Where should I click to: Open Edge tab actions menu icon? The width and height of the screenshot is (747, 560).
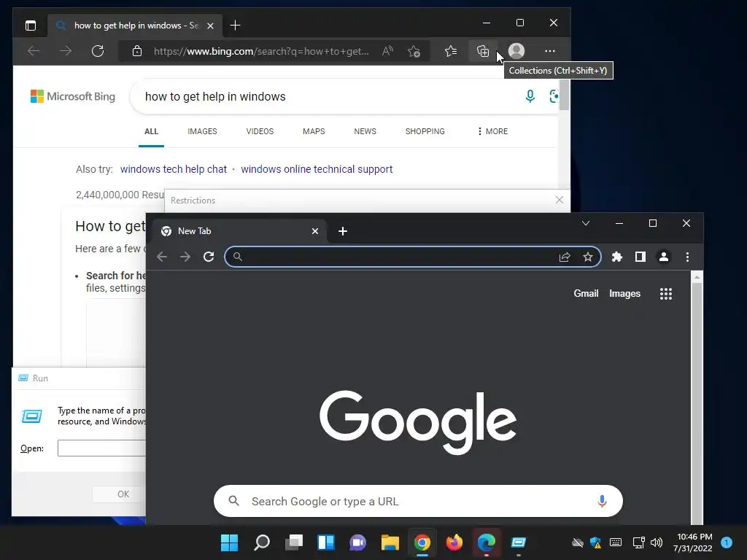31,26
